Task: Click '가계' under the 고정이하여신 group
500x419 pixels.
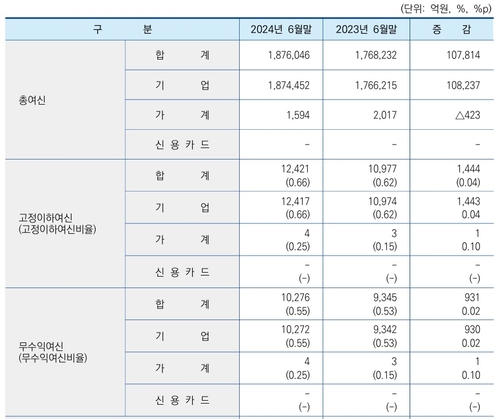Action: pyautogui.click(x=182, y=240)
